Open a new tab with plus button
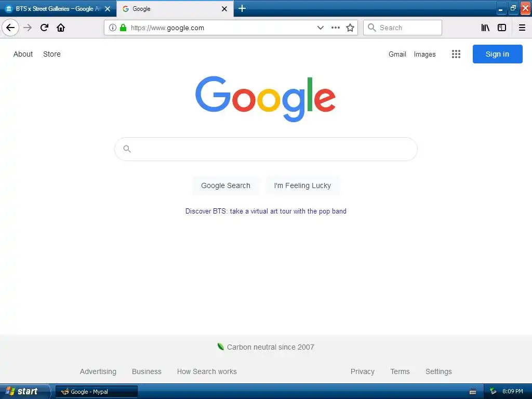 (242, 8)
